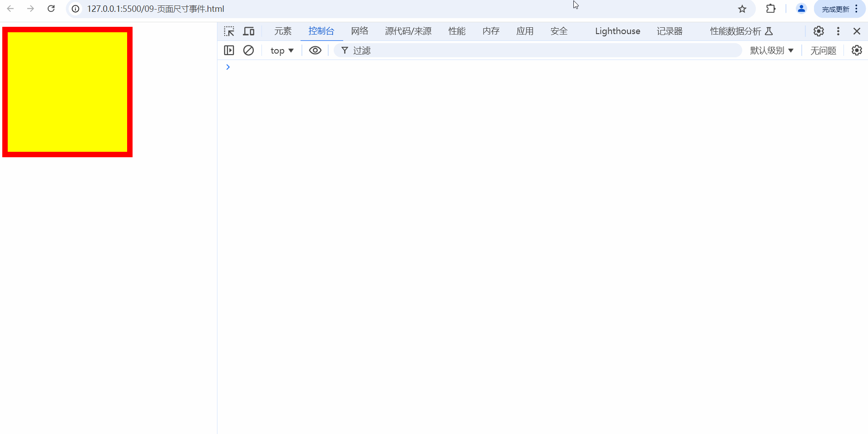Open console settings gear on the right
Screen dimensions: 868x434
point(857,50)
